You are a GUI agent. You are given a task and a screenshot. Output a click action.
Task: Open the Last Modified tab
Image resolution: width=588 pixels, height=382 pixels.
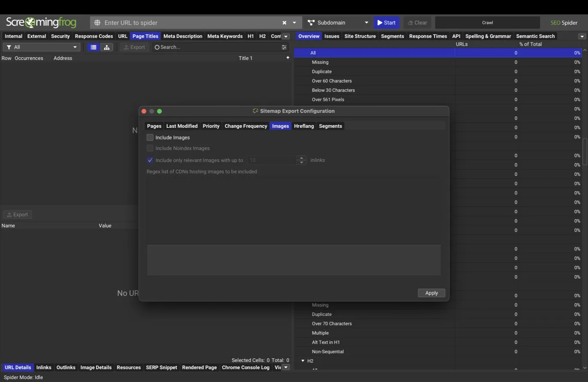tap(182, 126)
